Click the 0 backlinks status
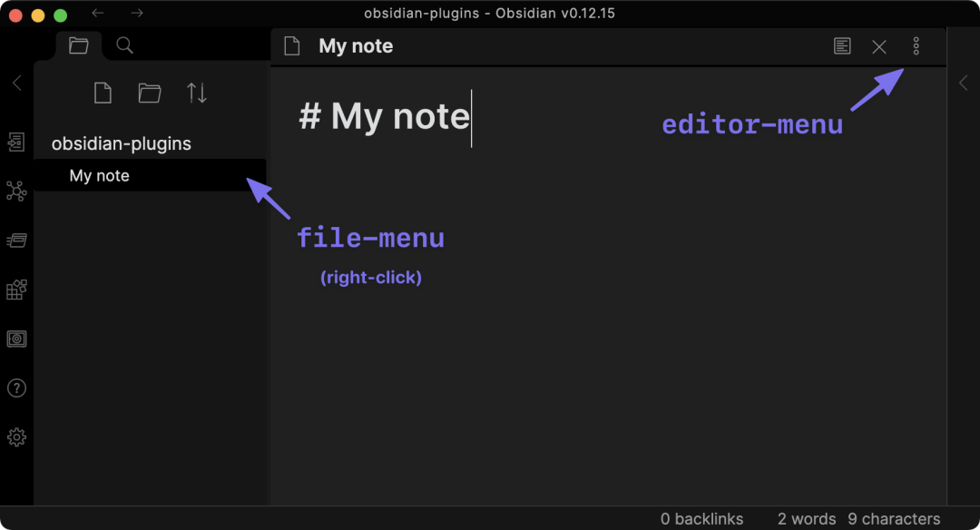 701,519
